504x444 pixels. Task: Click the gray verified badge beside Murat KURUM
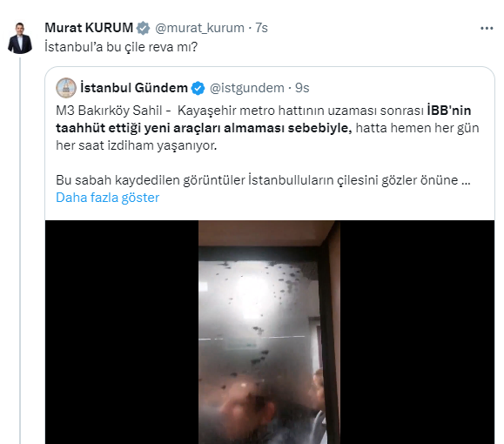coord(143,28)
